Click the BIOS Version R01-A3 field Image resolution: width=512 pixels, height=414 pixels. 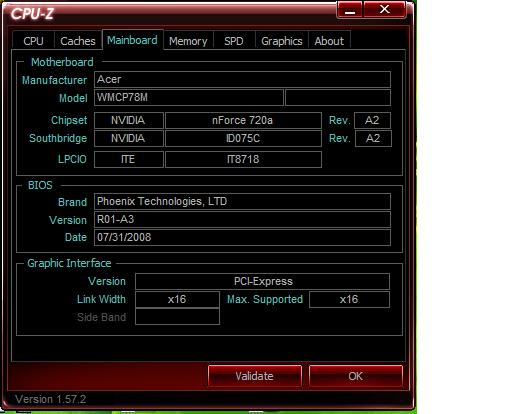(242, 219)
